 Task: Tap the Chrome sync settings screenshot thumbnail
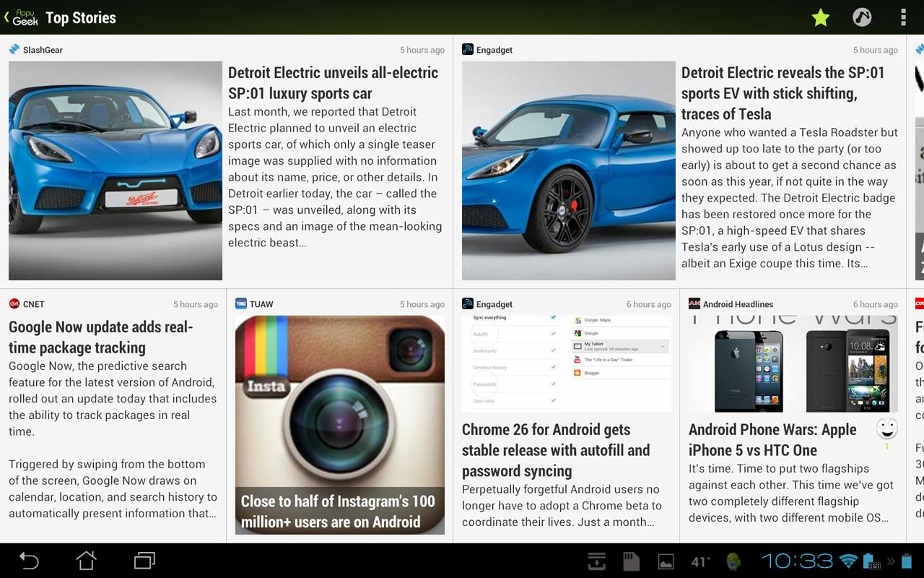pyautogui.click(x=567, y=363)
